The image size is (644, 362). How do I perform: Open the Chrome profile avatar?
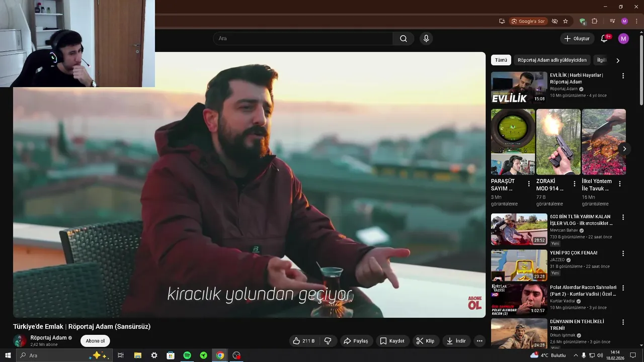(624, 21)
